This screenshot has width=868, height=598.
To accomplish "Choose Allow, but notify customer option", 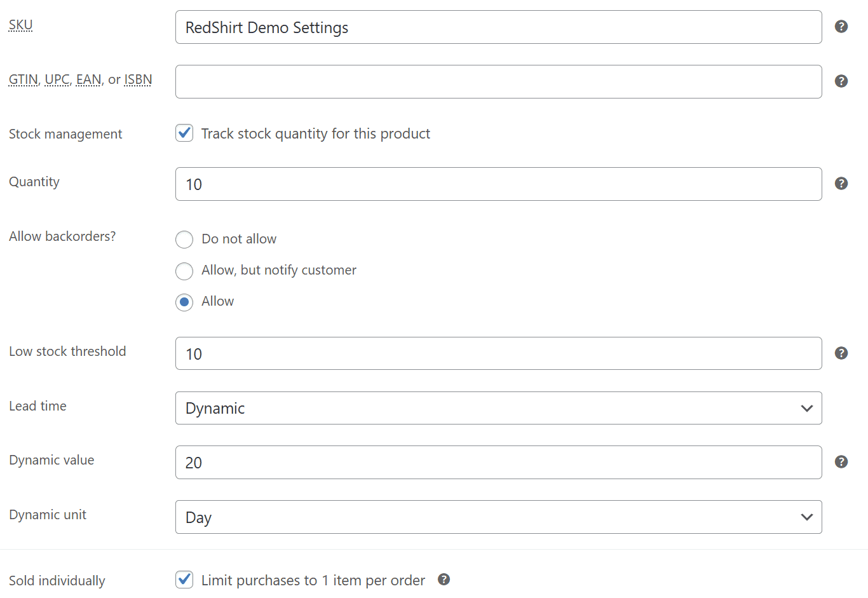I will [x=184, y=271].
